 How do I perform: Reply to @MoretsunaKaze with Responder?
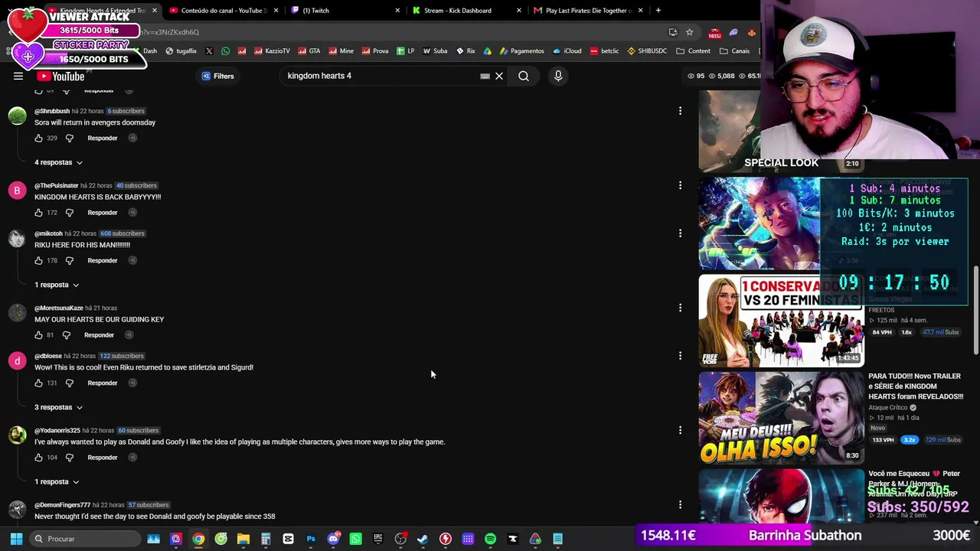click(99, 334)
